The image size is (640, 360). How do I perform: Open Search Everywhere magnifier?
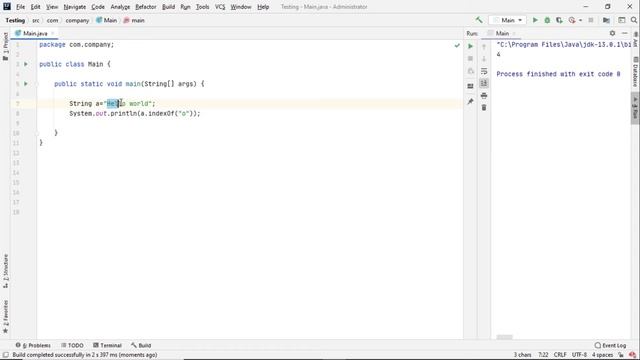[x=634, y=20]
